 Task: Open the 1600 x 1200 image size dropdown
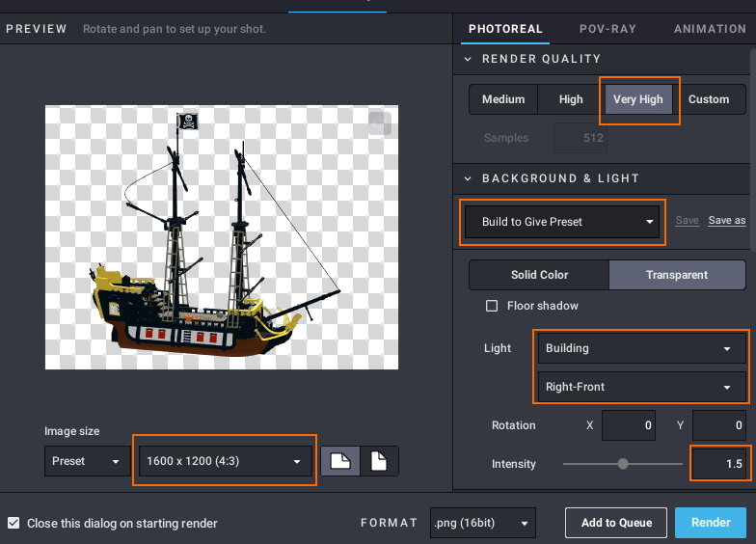pos(225,461)
